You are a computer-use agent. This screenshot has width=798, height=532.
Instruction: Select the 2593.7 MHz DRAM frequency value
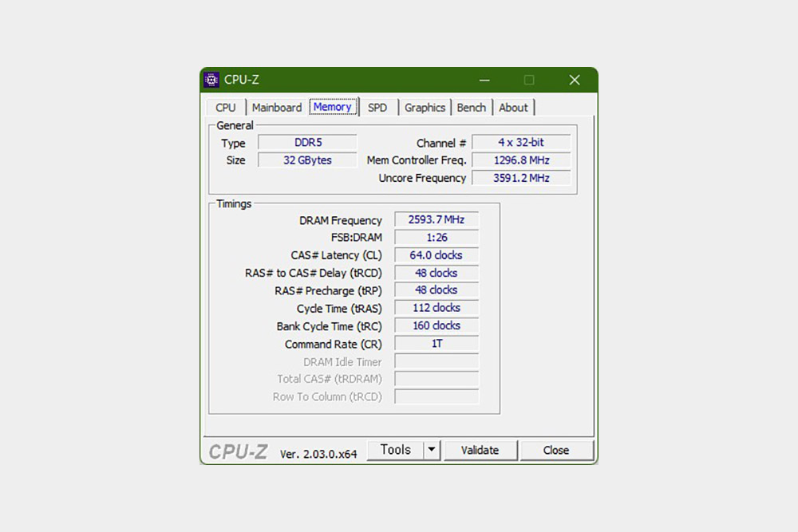(x=437, y=219)
